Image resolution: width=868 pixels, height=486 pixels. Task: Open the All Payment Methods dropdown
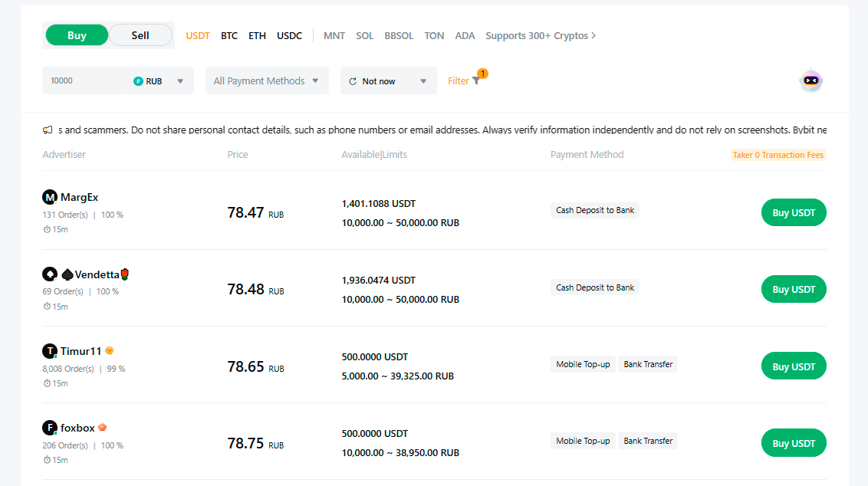tap(266, 80)
